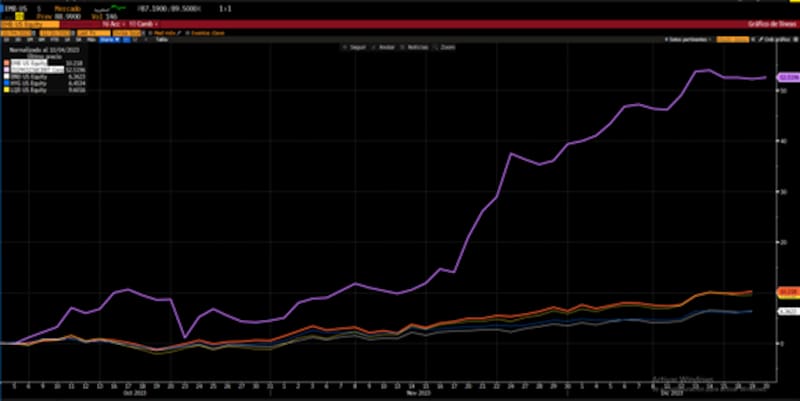Viewport: 800px width, 401px height.
Task: Click the security input field in red bar
Action: pos(30,23)
